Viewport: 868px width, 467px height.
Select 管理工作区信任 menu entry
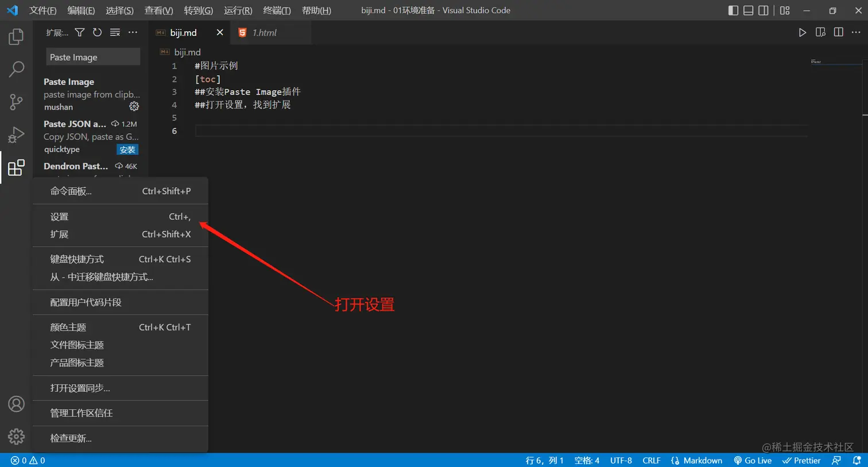coord(121,412)
